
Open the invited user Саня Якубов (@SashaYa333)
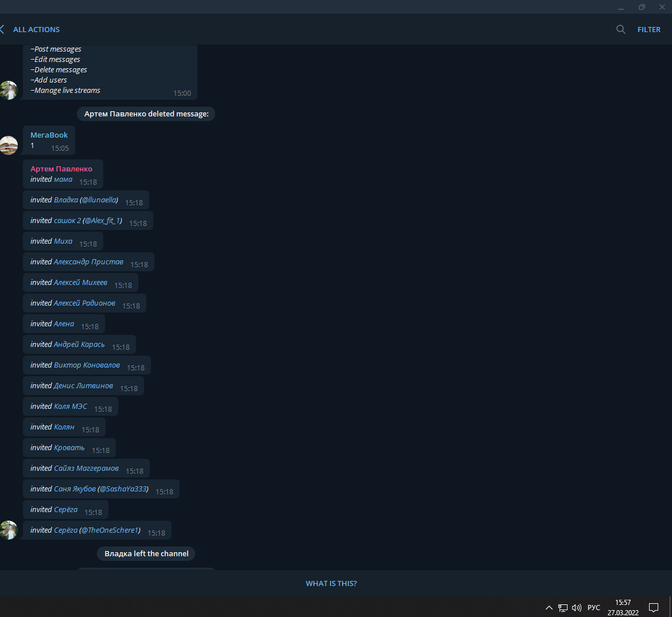(x=101, y=489)
